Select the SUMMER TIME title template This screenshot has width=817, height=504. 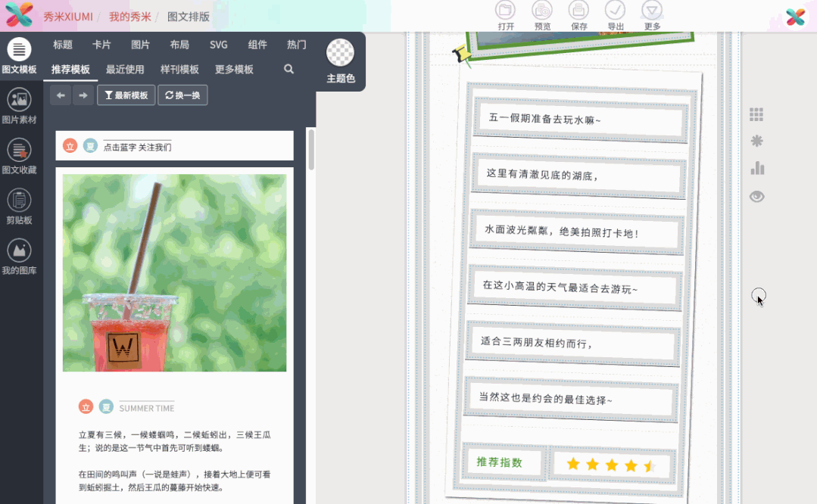pyautogui.click(x=126, y=406)
